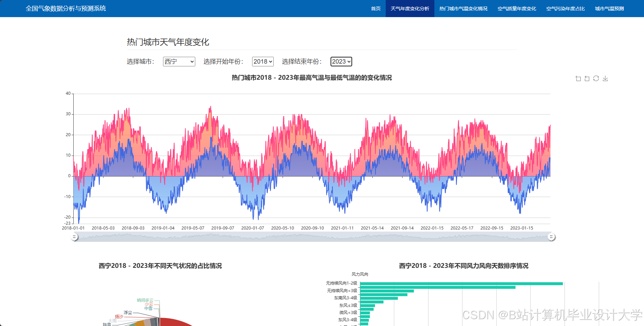Click the middle of the data zoom slider track

(x=313, y=237)
